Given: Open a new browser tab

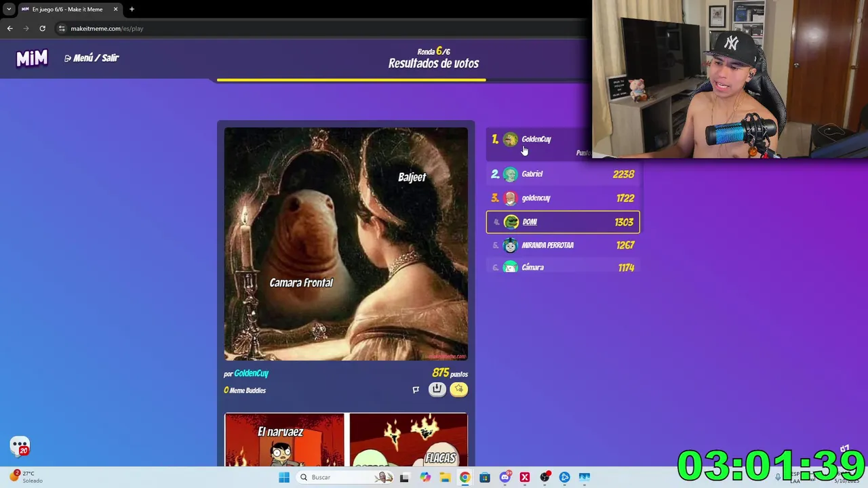Looking at the screenshot, I should (132, 9).
